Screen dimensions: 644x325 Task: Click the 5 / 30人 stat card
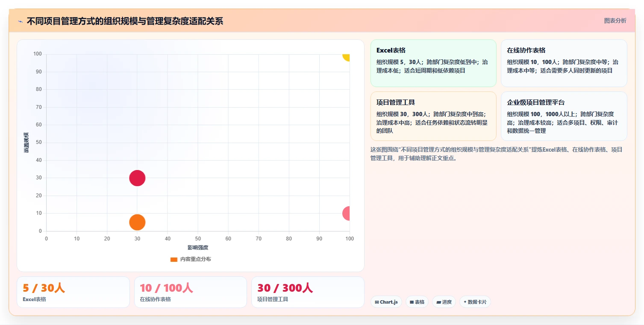click(x=73, y=292)
